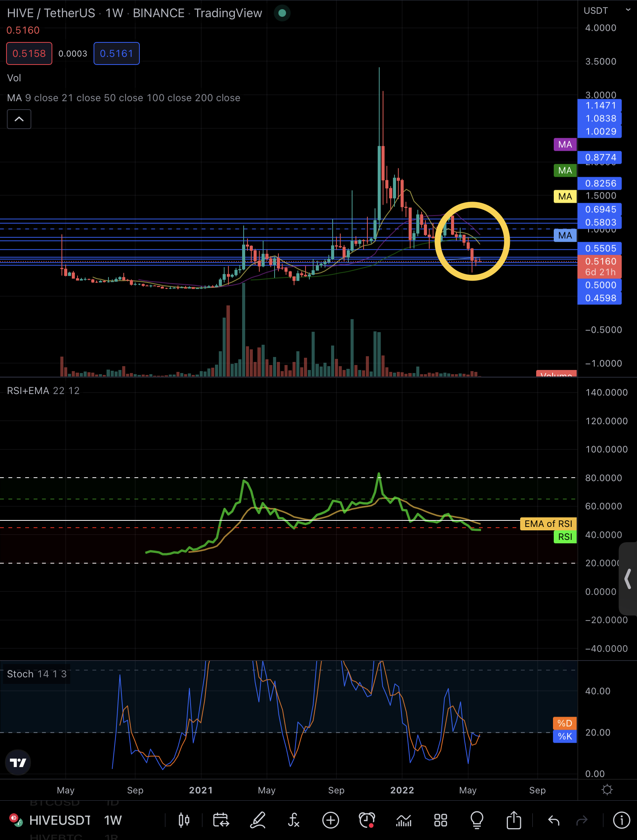Tap the green market status dot

pyautogui.click(x=282, y=13)
